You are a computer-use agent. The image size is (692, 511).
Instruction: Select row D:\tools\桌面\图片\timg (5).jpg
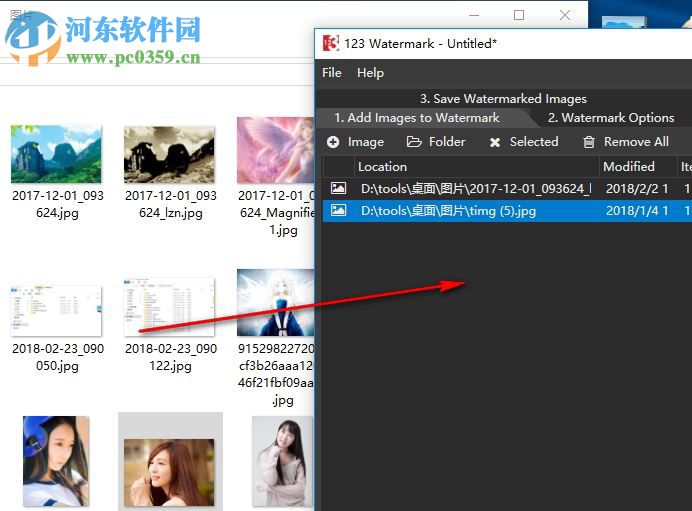pos(508,210)
